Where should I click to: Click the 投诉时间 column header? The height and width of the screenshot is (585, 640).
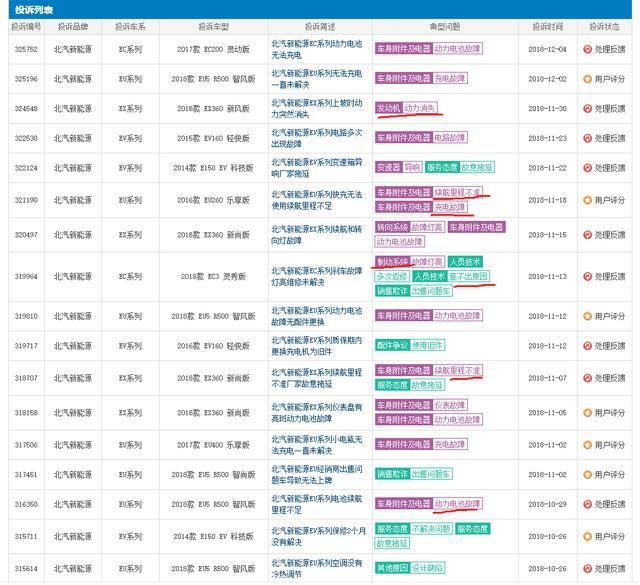[548, 27]
